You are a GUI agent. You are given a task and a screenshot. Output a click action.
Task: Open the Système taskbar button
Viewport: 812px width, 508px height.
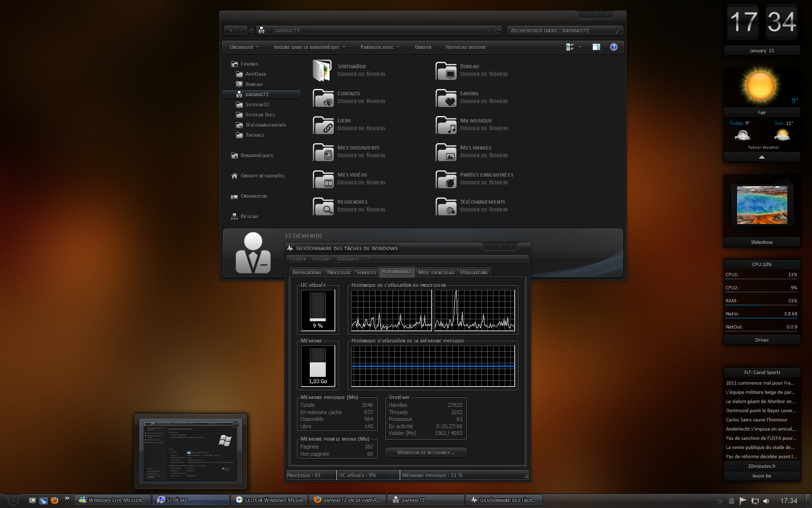click(x=191, y=500)
